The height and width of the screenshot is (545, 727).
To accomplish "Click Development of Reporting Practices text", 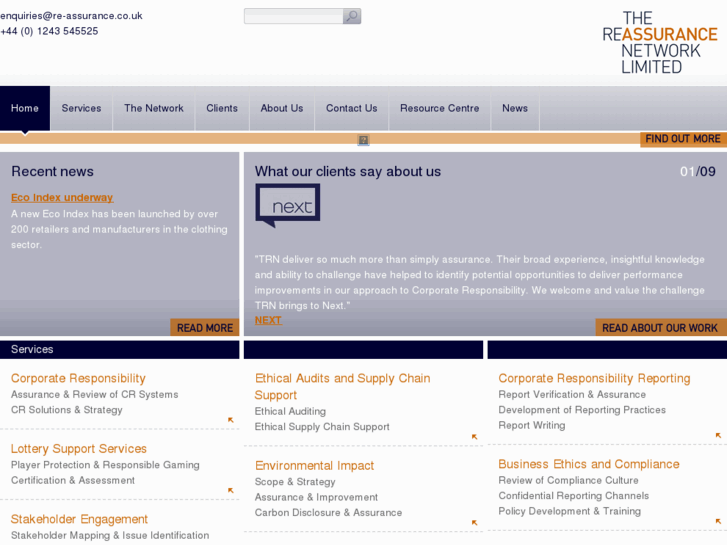I will tap(582, 410).
